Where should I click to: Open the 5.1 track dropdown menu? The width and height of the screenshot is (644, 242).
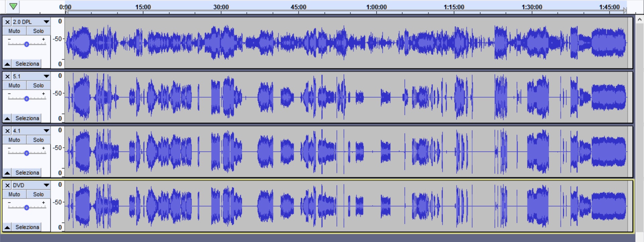coord(46,76)
